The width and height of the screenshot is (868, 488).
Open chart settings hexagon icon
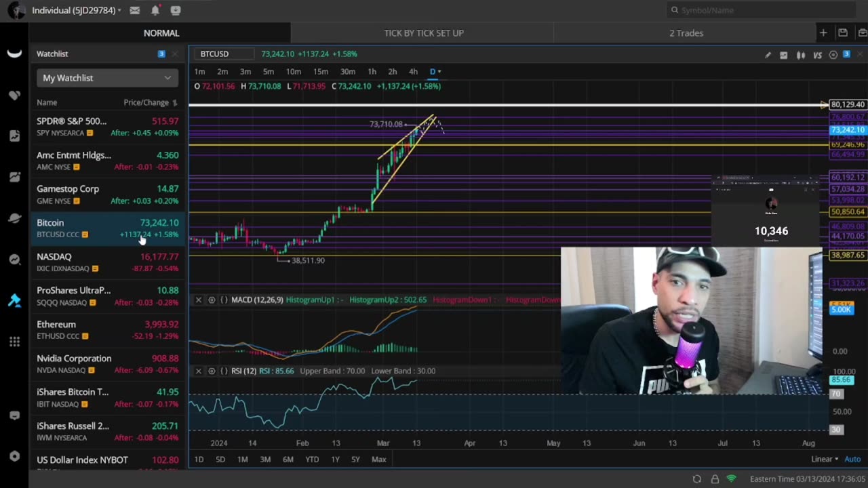point(833,55)
